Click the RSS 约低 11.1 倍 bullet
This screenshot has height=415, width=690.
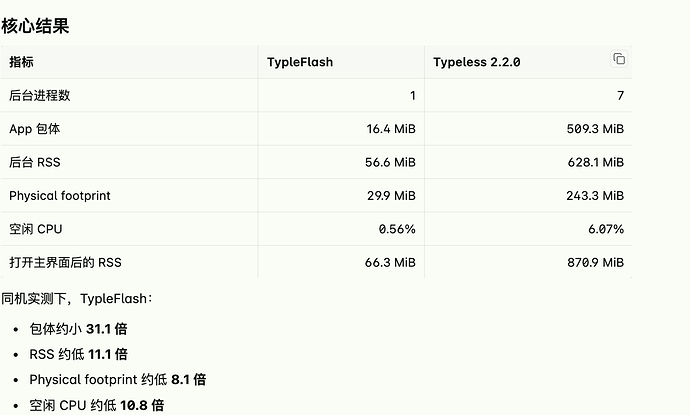coord(78,354)
